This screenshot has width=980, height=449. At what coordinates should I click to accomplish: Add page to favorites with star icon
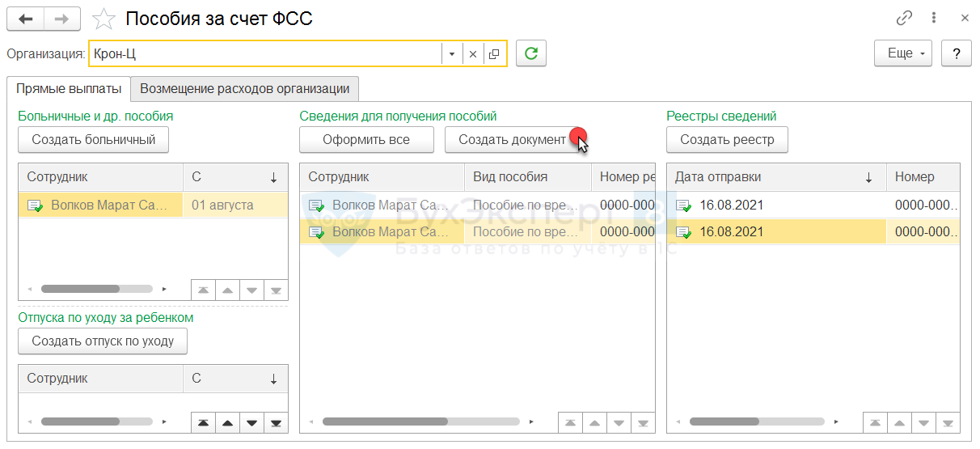coord(103,19)
